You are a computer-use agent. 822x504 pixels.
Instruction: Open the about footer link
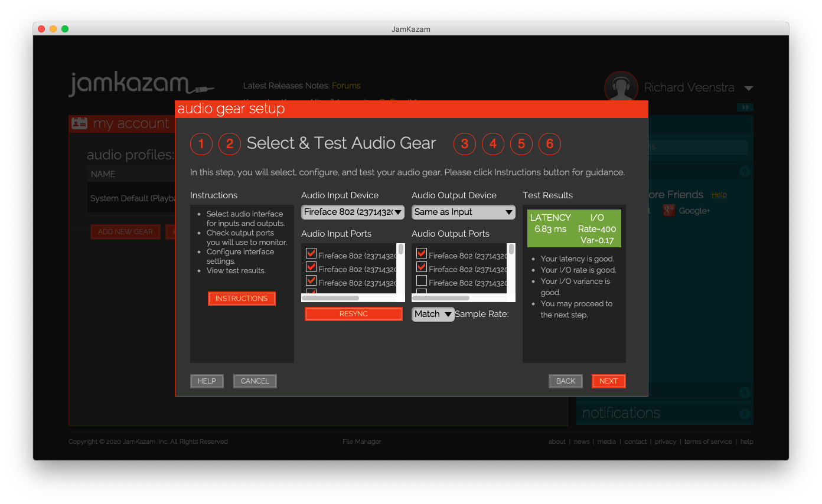click(x=557, y=441)
